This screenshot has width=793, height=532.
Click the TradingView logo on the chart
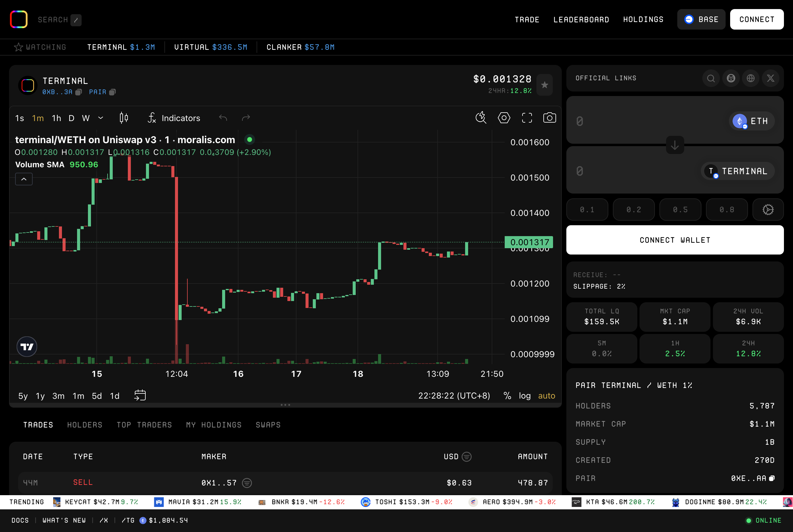pyautogui.click(x=27, y=346)
